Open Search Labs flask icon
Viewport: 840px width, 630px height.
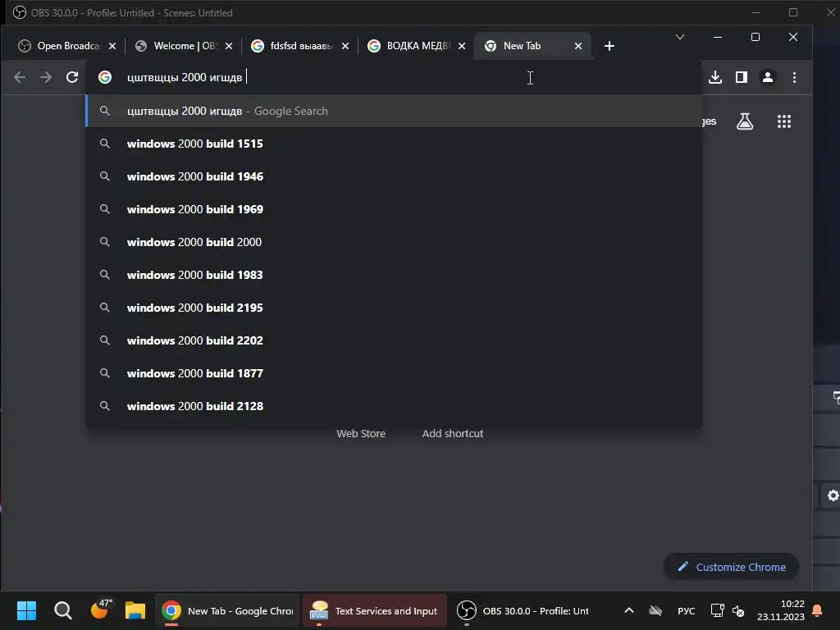pos(745,121)
